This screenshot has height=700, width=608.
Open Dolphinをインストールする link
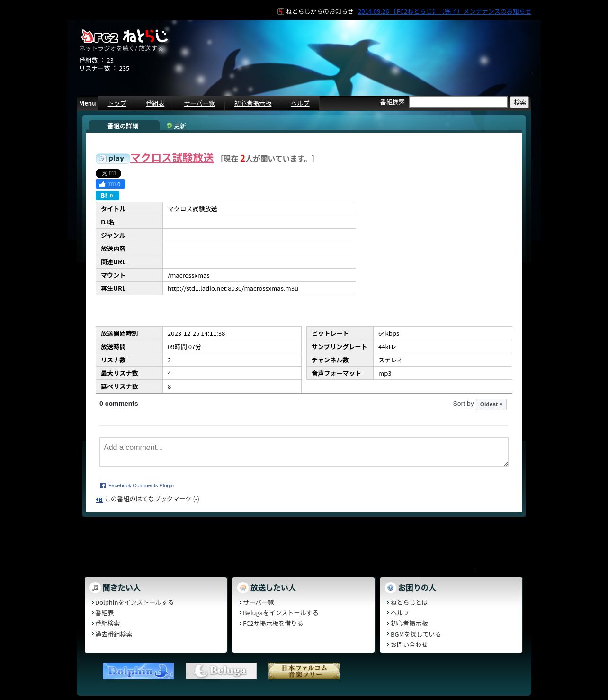tap(134, 602)
